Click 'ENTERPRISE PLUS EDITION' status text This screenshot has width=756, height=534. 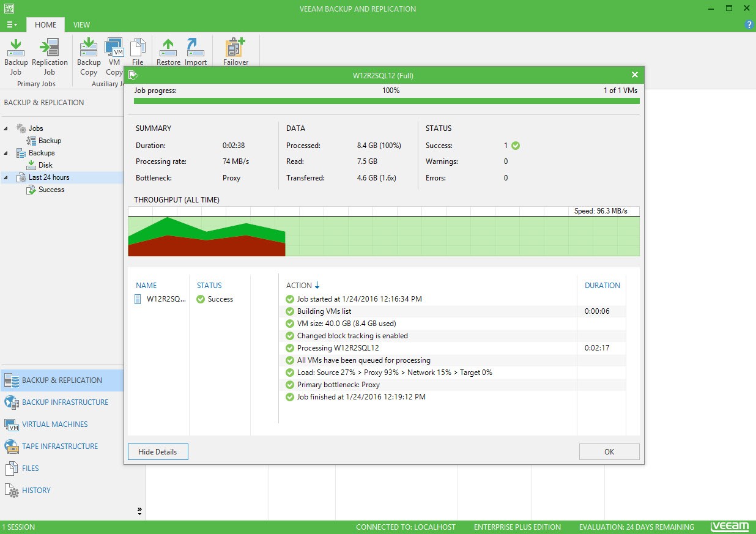pos(517,527)
